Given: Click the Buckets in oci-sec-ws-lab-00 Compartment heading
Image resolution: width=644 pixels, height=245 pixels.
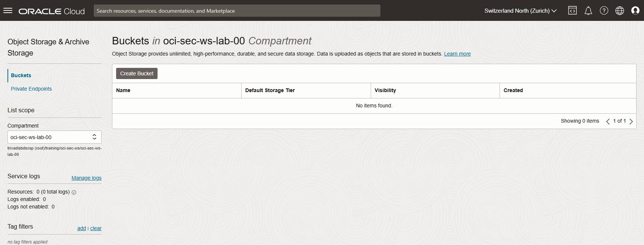Looking at the screenshot, I should coord(212,41).
